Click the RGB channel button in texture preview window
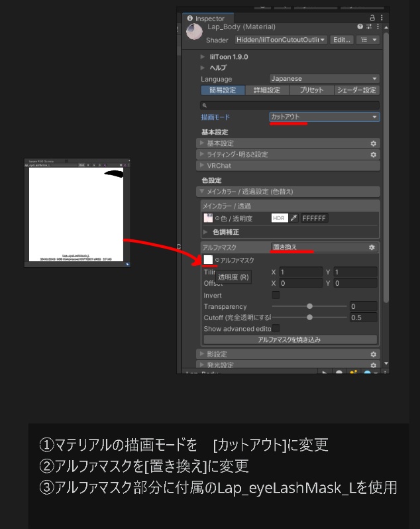The width and height of the screenshot is (420, 529). coord(81,165)
